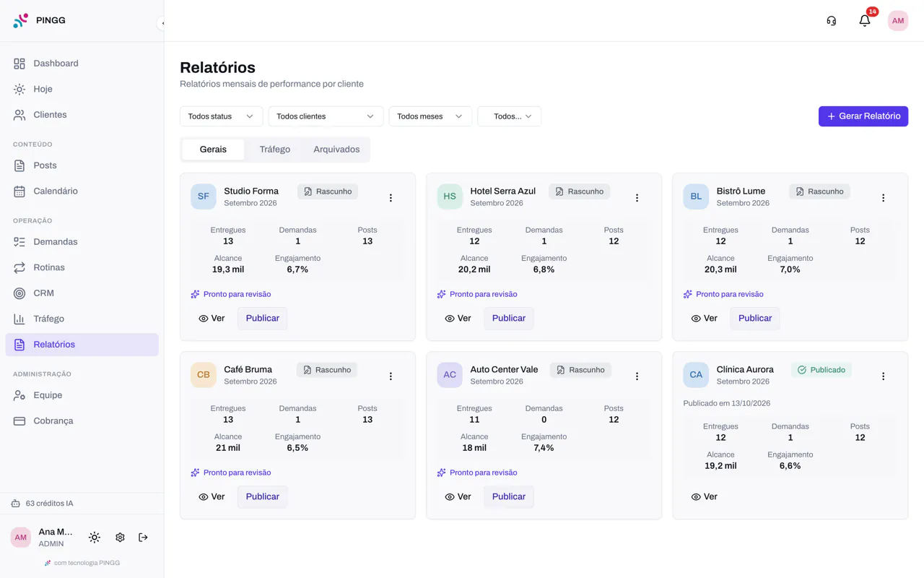The height and width of the screenshot is (578, 924).
Task: Click the CA avatar on Clínica Aurora
Action: (696, 375)
